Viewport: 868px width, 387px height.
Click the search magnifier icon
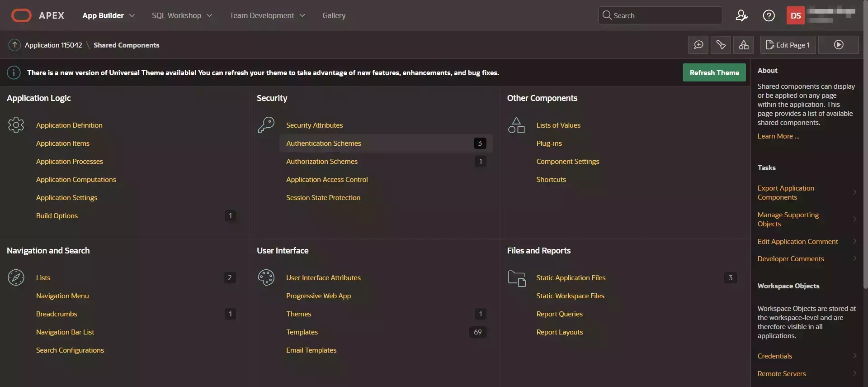click(x=607, y=15)
